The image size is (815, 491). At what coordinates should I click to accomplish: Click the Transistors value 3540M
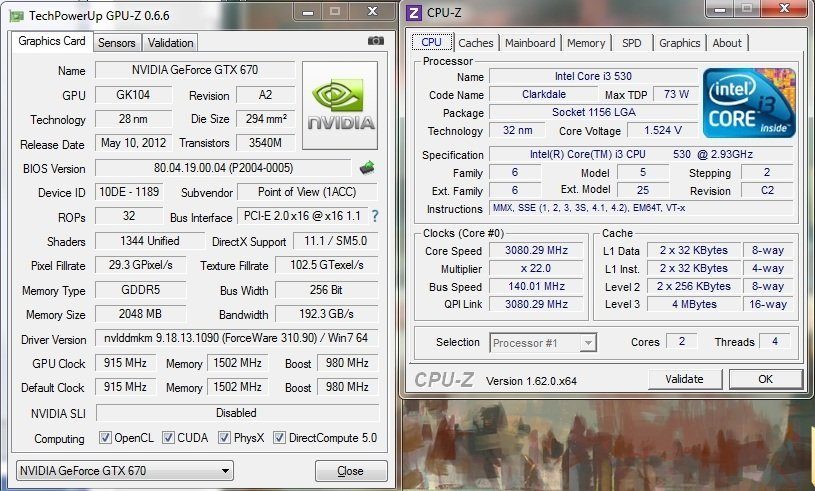point(265,143)
